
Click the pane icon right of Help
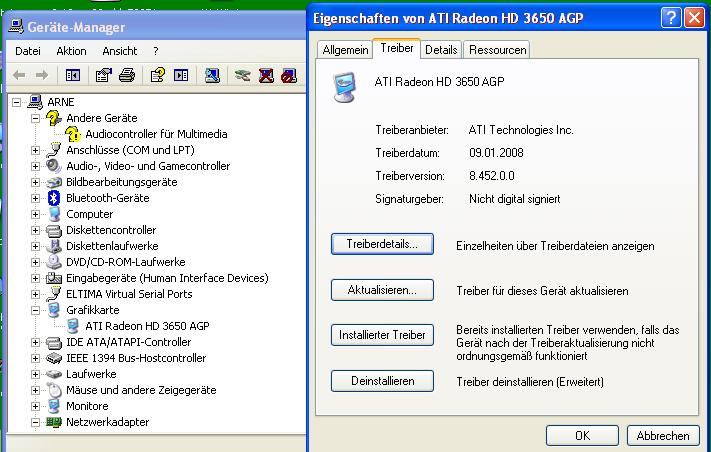pyautogui.click(x=181, y=75)
